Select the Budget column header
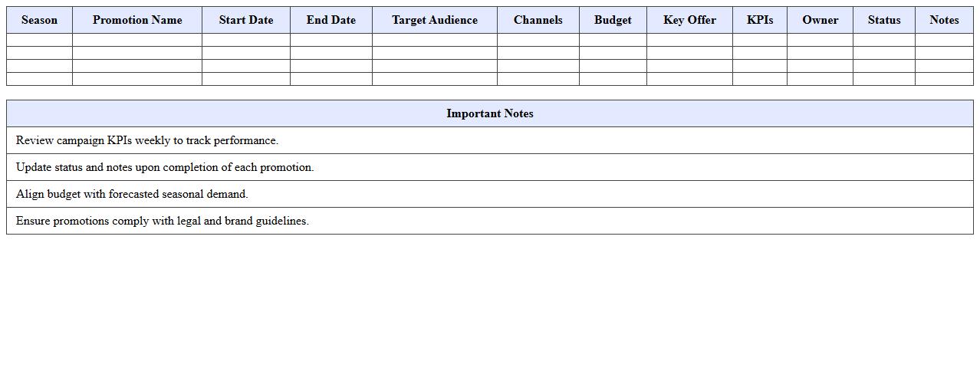Image resolution: width=980 pixels, height=384 pixels. click(613, 20)
